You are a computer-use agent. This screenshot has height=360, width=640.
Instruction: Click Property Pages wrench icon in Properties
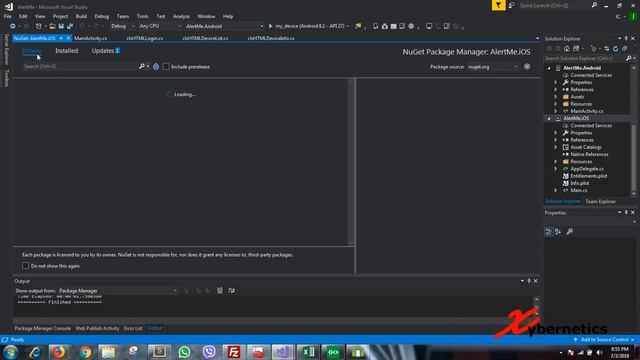click(x=569, y=232)
